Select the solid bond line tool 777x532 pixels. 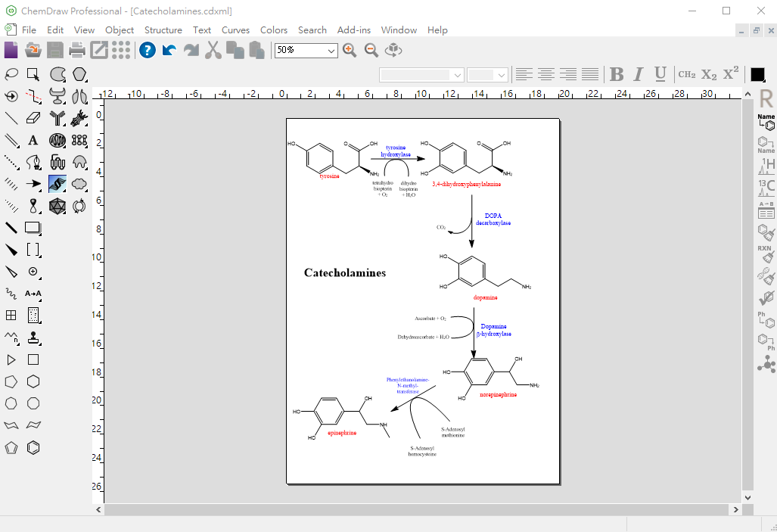tap(11, 118)
